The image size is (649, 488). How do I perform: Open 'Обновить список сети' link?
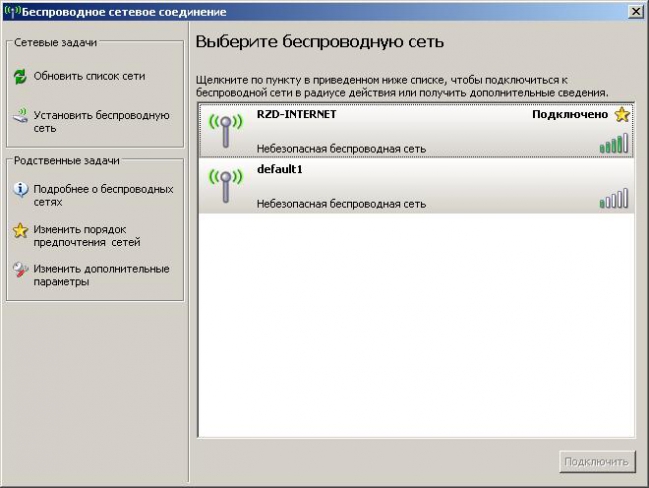click(x=89, y=76)
